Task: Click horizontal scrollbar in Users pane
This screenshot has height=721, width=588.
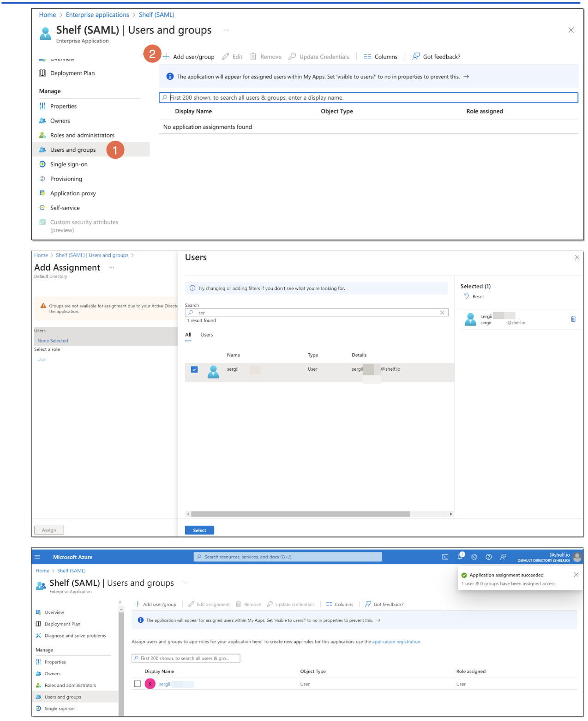Action: click(x=300, y=514)
